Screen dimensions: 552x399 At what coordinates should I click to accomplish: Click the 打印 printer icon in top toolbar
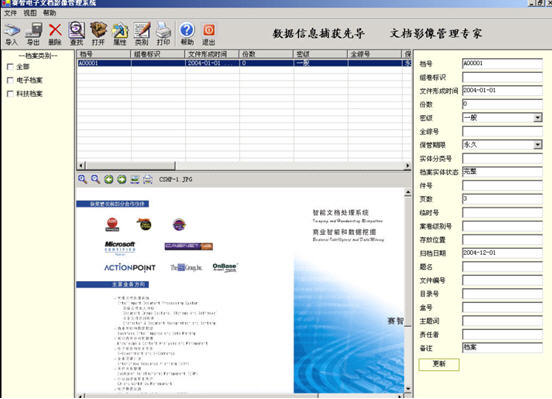tap(163, 34)
